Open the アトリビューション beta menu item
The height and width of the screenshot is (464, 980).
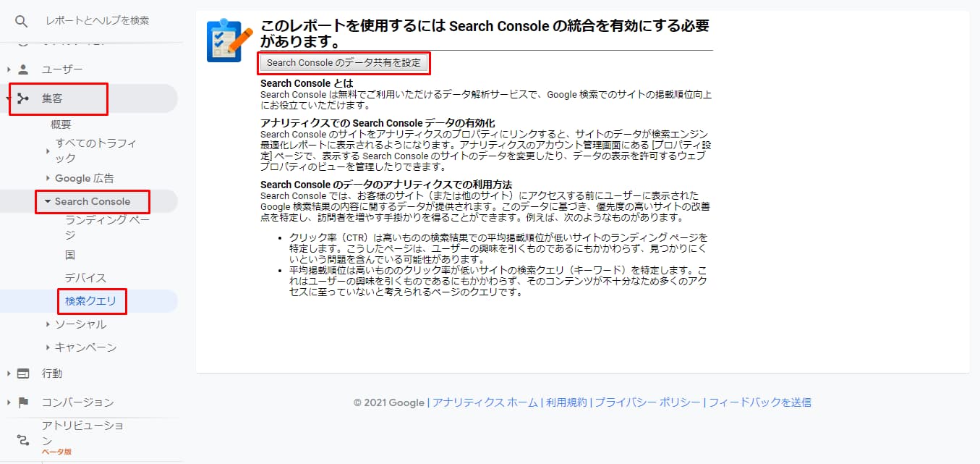pos(82,434)
